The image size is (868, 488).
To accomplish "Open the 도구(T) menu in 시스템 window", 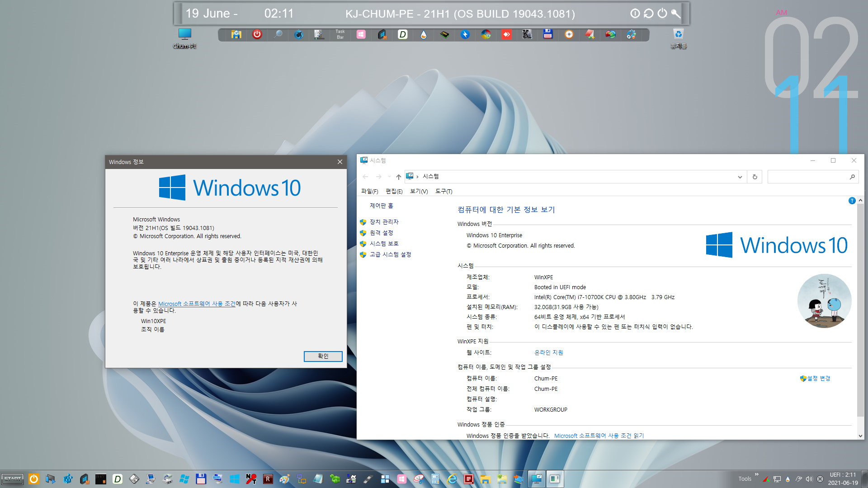I will click(x=443, y=192).
